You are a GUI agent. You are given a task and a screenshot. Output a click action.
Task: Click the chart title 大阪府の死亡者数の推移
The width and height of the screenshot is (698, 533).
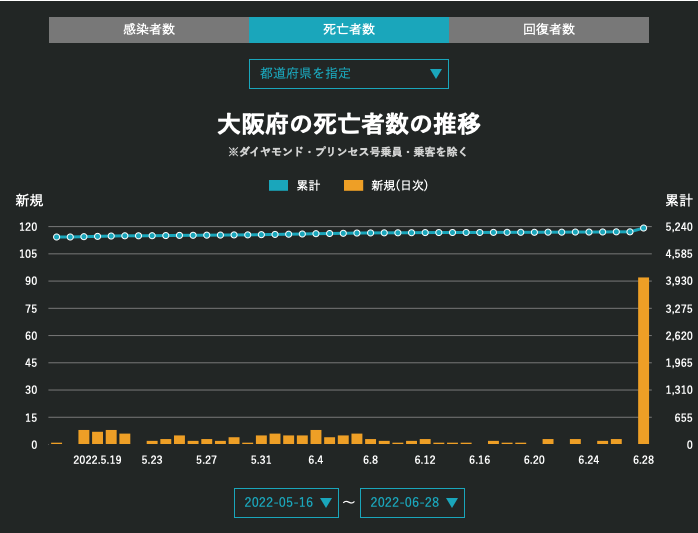pos(349,124)
